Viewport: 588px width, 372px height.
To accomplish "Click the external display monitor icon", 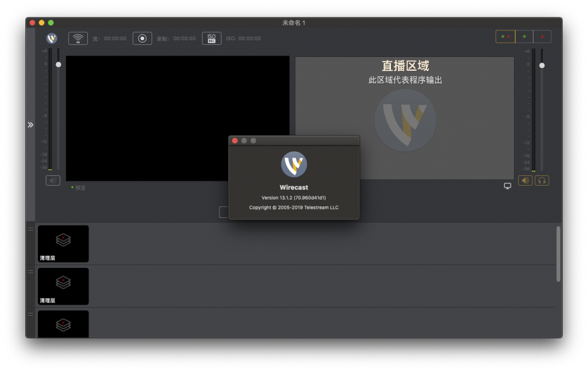I will [508, 186].
